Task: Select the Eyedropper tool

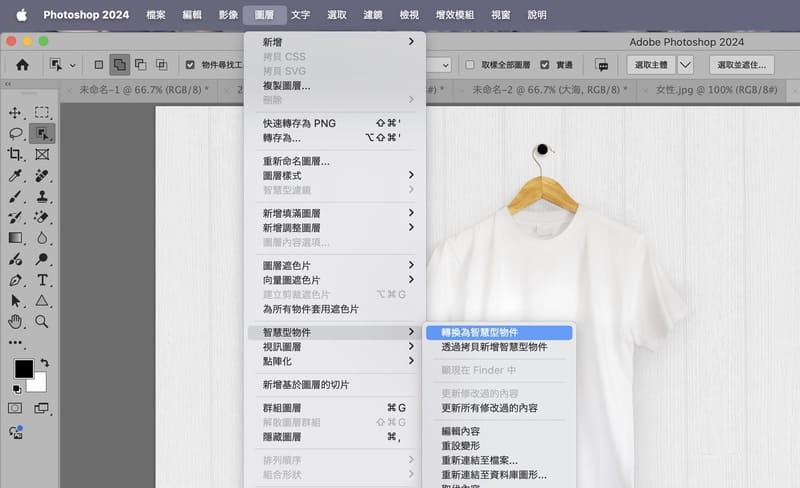Action: 15,176
